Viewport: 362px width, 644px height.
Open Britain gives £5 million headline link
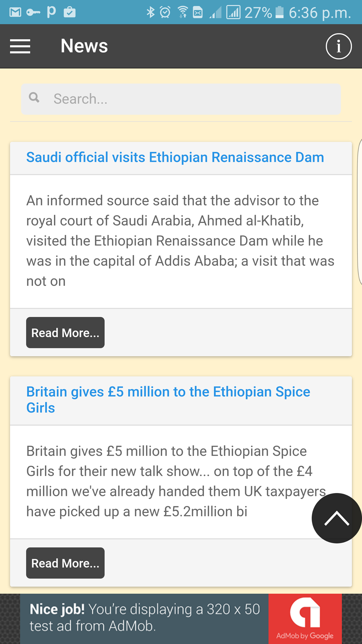click(x=168, y=400)
